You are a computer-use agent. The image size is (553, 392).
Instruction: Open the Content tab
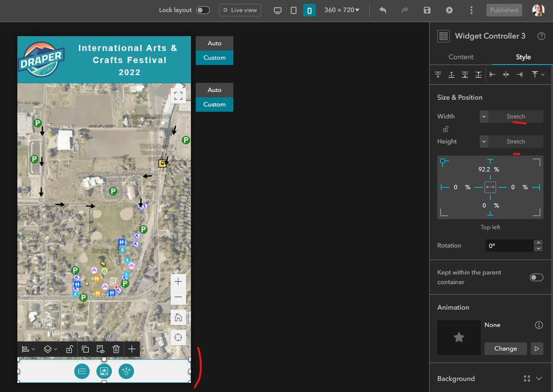(x=461, y=57)
